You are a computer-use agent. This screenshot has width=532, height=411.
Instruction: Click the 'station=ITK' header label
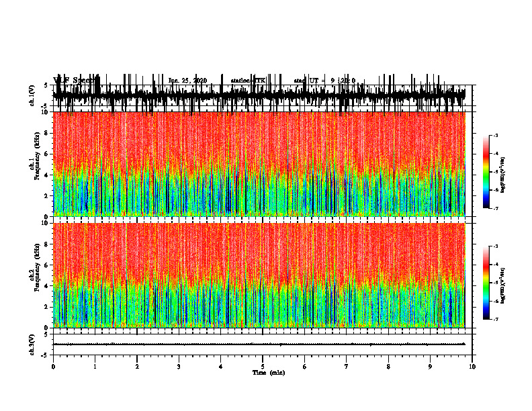(248, 81)
